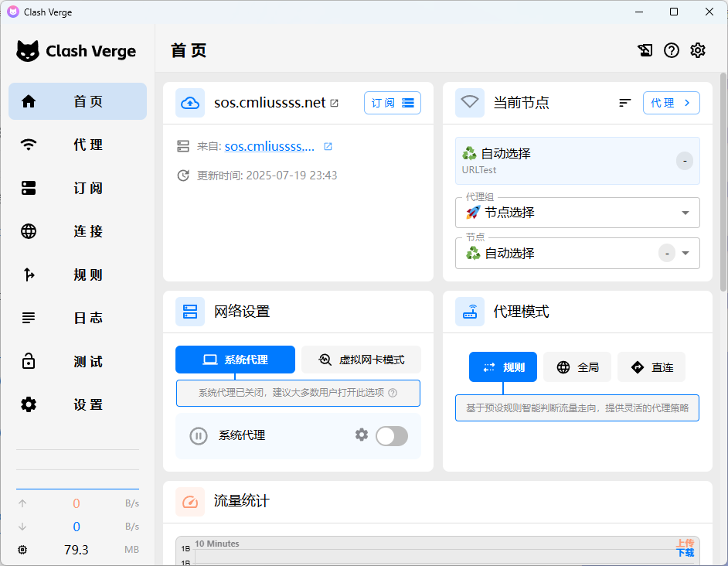Click the upload arrow icon in sidebar
The height and width of the screenshot is (566, 728).
click(x=22, y=503)
